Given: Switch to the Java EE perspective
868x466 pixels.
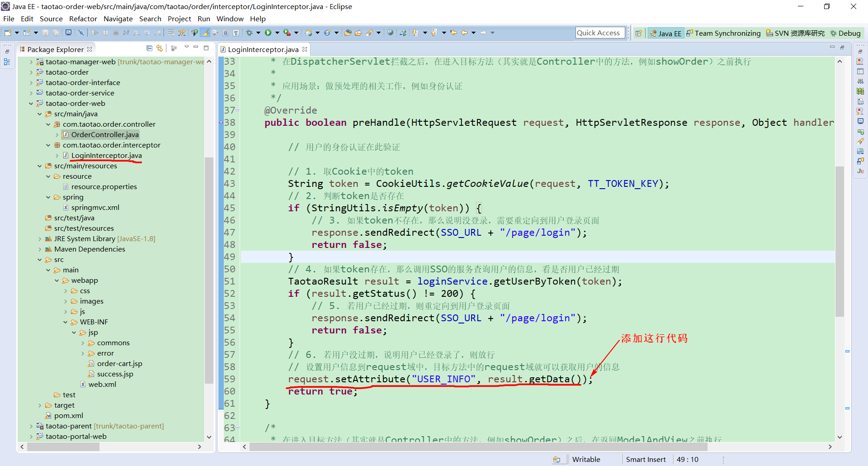Looking at the screenshot, I should (665, 33).
